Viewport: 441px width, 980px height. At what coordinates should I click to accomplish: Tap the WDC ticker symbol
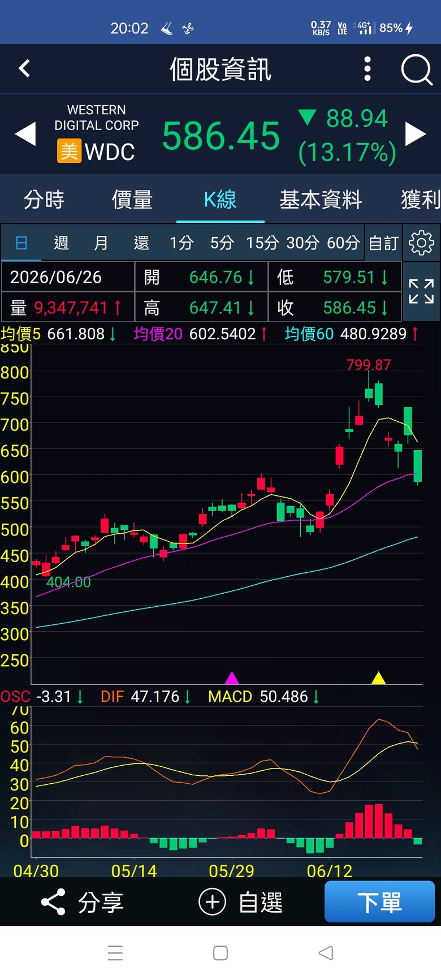110,152
